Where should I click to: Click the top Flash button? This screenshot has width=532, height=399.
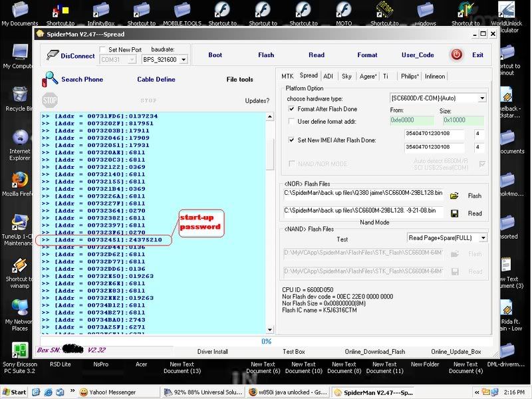(266, 55)
